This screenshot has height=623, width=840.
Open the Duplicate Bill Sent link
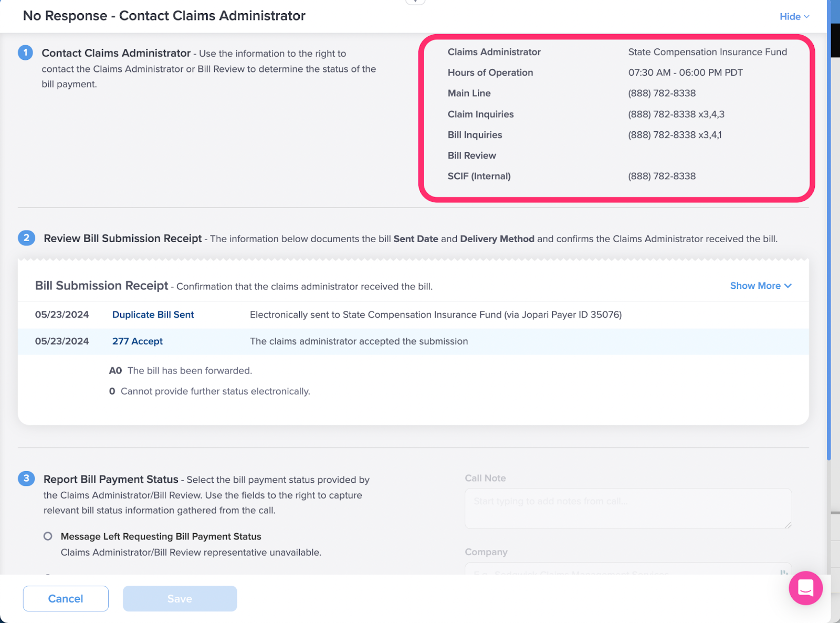153,314
